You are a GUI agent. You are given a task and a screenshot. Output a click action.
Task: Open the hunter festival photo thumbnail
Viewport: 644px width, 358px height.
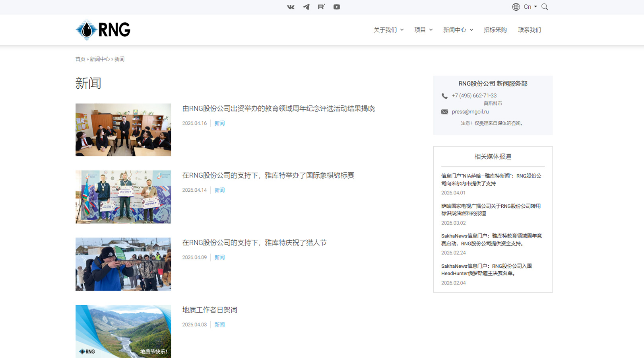click(x=123, y=264)
